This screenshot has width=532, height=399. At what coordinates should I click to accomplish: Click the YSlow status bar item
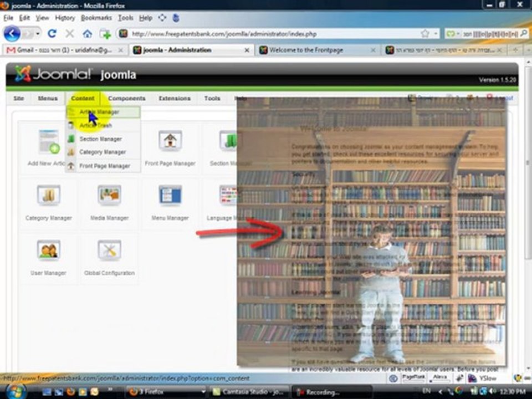tap(483, 378)
